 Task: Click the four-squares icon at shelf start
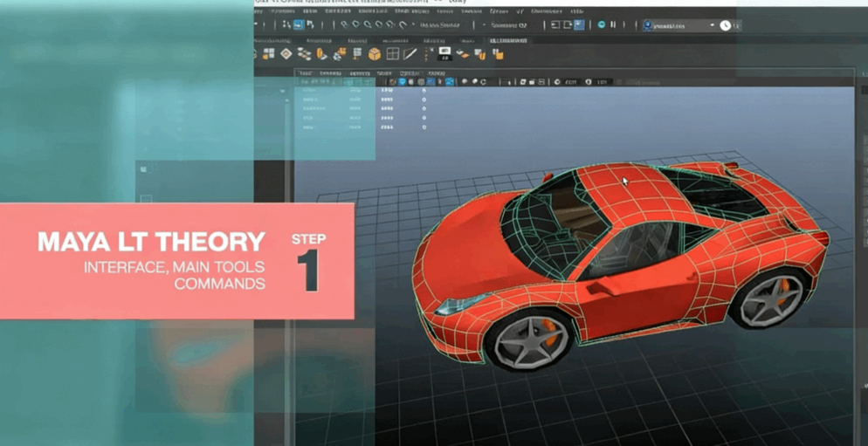click(x=268, y=54)
